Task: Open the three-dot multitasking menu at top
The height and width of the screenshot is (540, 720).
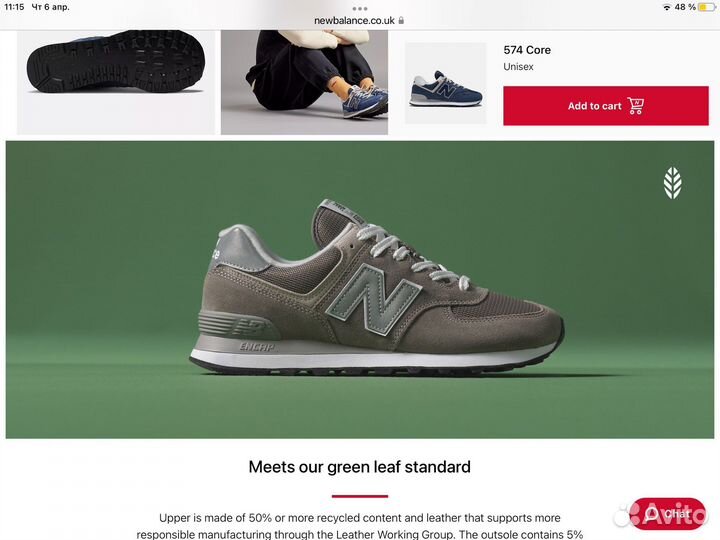Action: (x=360, y=8)
